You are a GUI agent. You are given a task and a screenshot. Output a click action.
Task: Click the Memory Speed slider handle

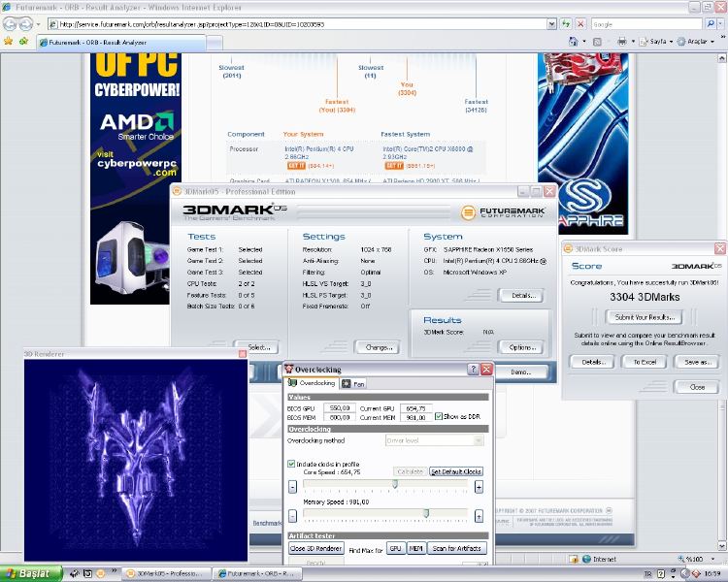point(426,513)
